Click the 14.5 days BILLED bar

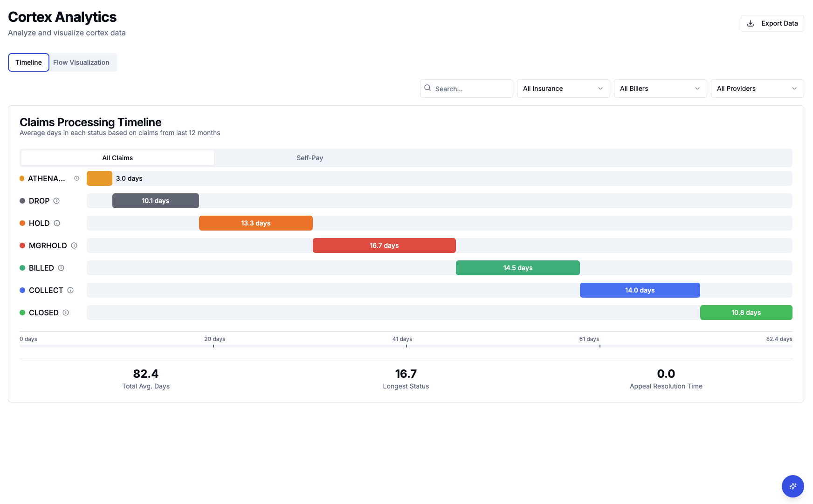point(518,268)
